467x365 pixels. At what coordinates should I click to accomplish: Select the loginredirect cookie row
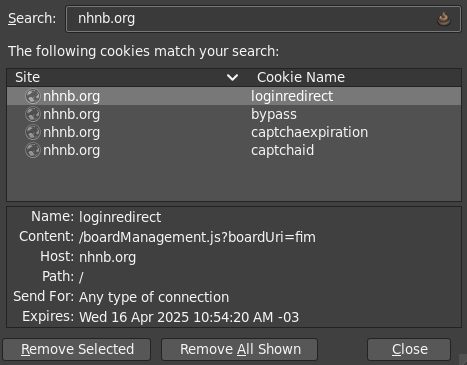coord(234,96)
